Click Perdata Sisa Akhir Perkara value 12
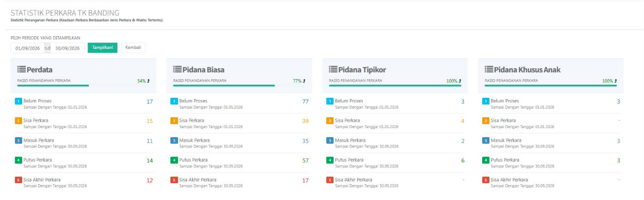Image resolution: width=644 pixels, height=200 pixels. [x=150, y=181]
